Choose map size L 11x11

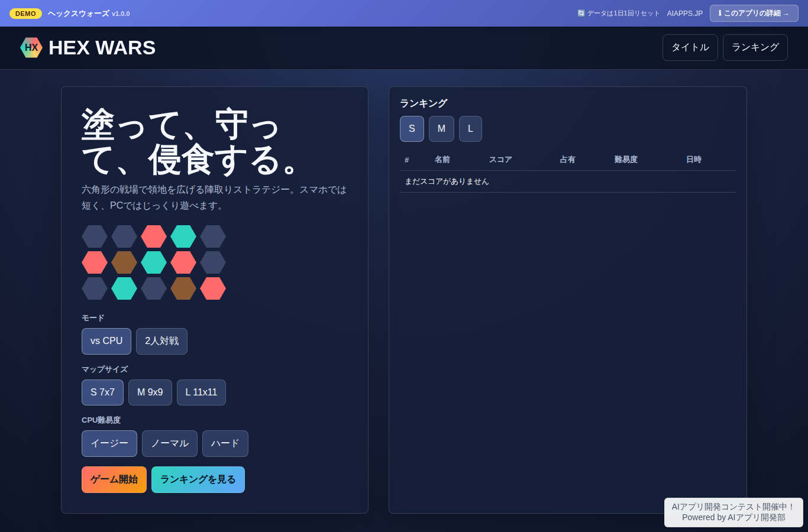click(x=201, y=392)
